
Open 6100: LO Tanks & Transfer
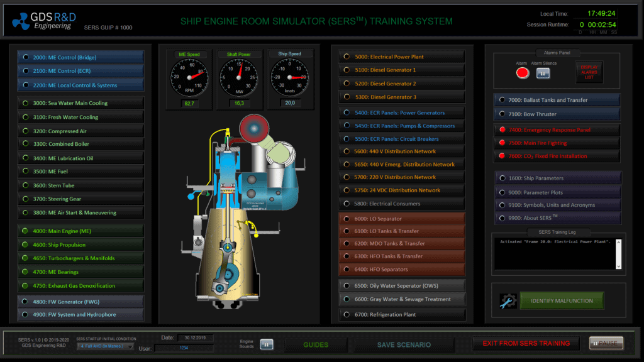tap(402, 231)
